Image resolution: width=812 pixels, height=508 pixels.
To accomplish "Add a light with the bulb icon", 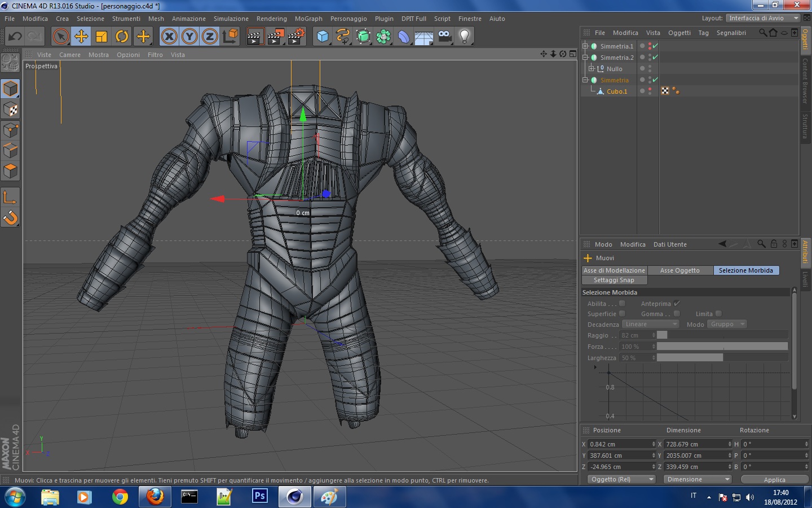I will click(x=464, y=37).
